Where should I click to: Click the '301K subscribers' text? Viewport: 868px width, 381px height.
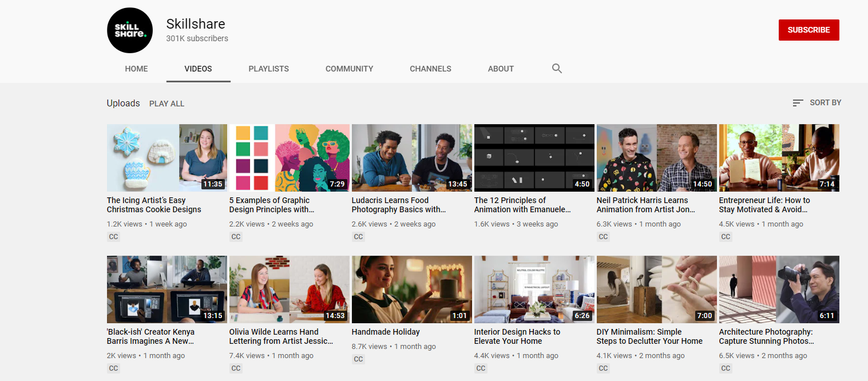197,39
